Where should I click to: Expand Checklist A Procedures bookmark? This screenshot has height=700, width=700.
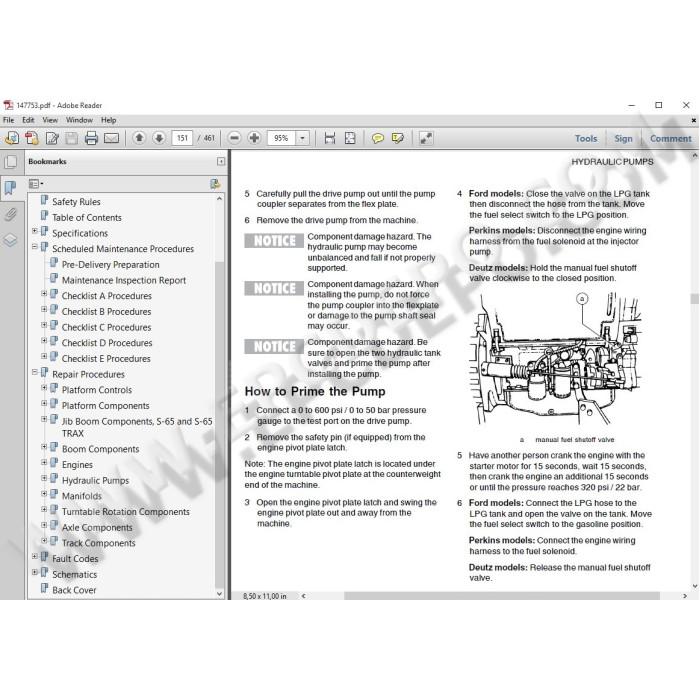coord(44,293)
